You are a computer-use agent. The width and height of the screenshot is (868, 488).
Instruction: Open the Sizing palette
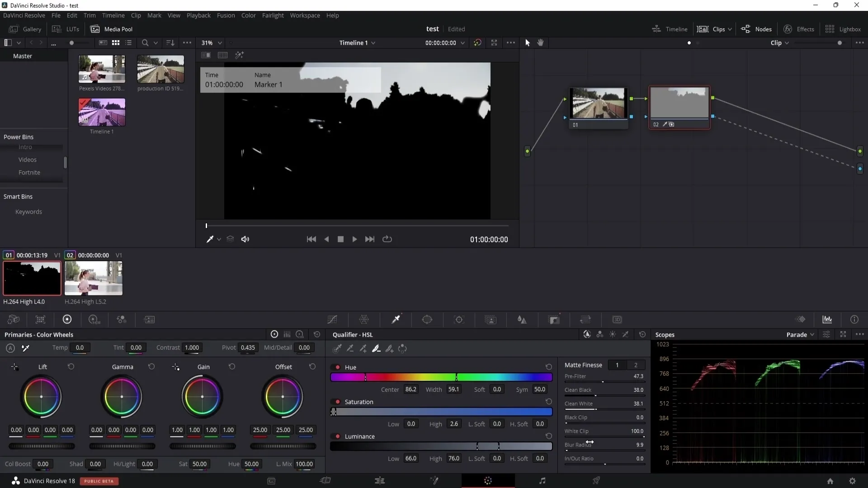pos(585,319)
